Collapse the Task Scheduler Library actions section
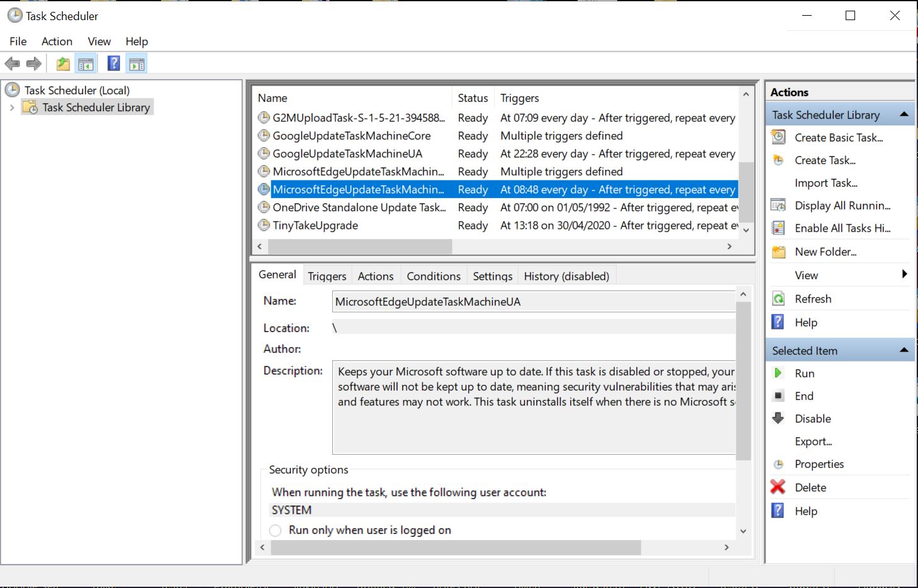The width and height of the screenshot is (918, 588). (904, 114)
